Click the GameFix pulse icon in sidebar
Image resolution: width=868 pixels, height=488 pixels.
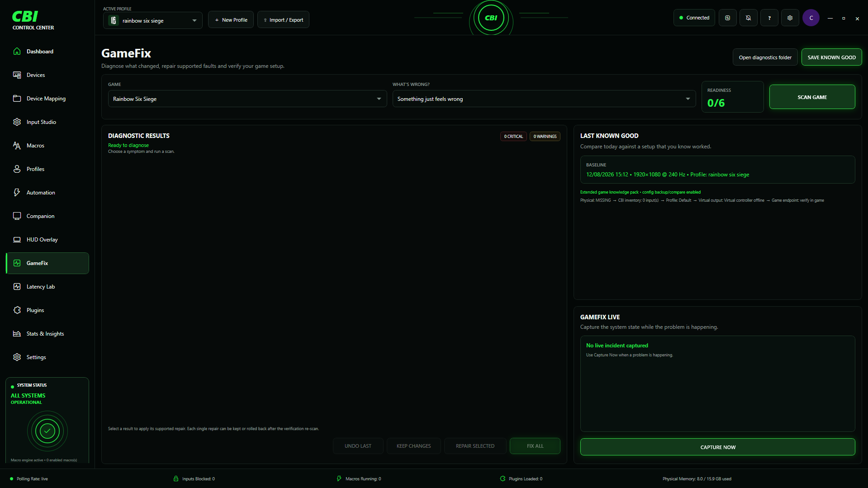pos(17,263)
